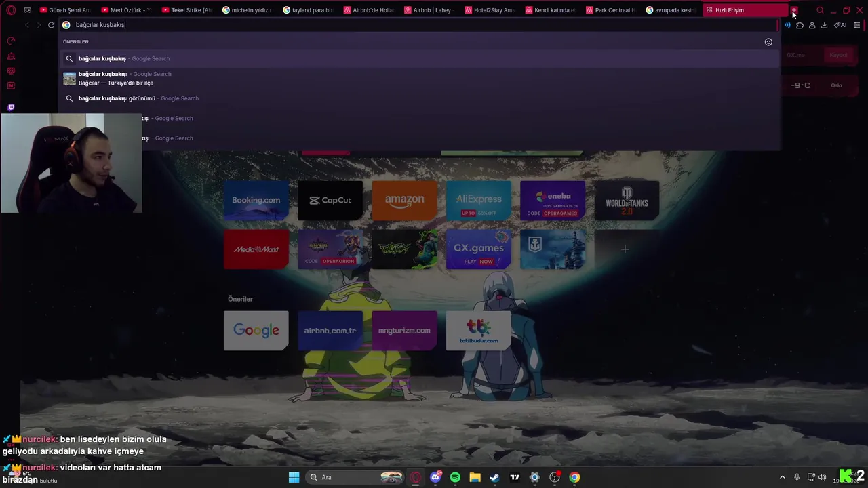Switch to the Airbnb | Lahey tab

tap(430, 10)
